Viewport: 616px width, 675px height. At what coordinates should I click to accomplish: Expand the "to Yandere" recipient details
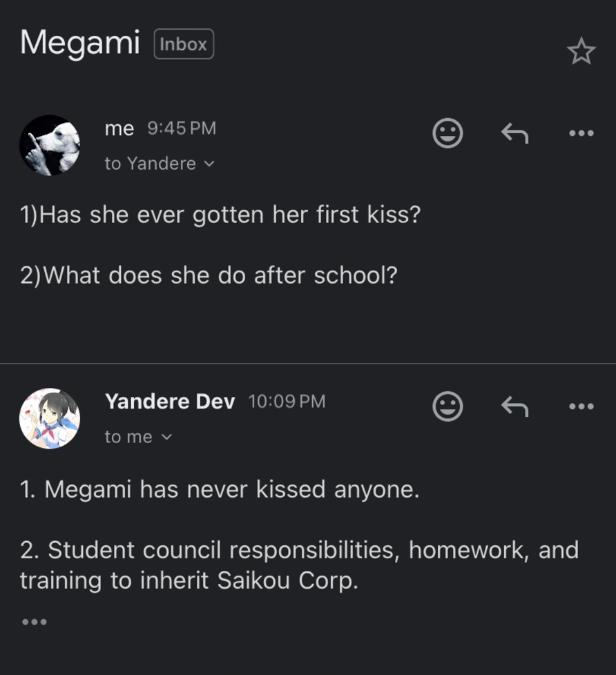[160, 164]
